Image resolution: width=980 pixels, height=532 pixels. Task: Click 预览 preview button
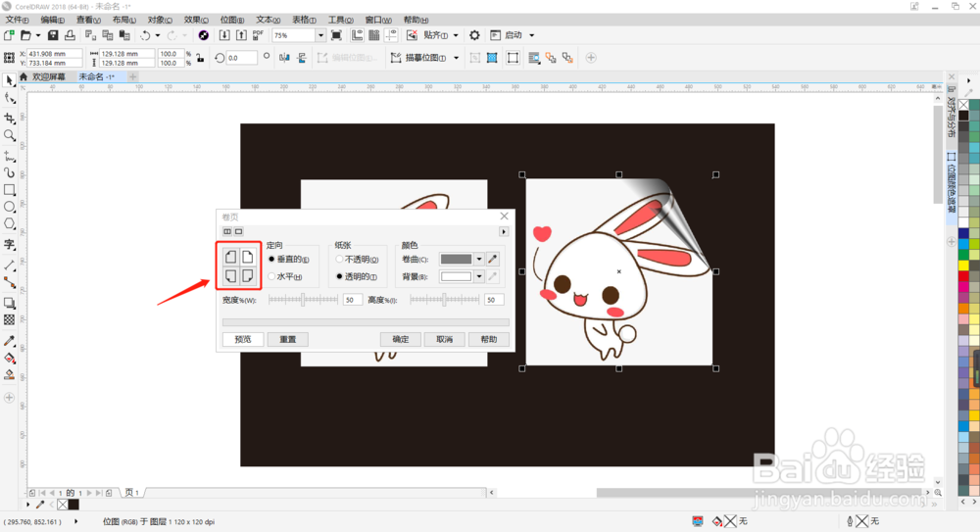click(242, 339)
